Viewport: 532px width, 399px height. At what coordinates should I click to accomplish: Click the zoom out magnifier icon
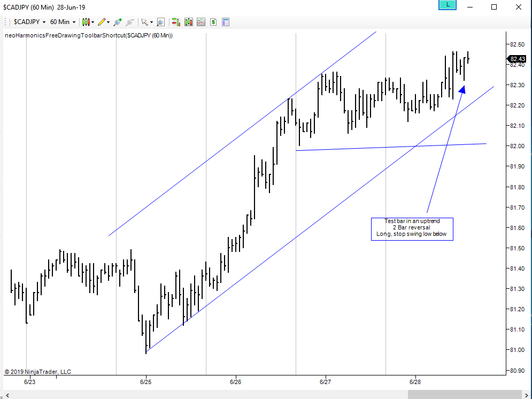(x=129, y=22)
